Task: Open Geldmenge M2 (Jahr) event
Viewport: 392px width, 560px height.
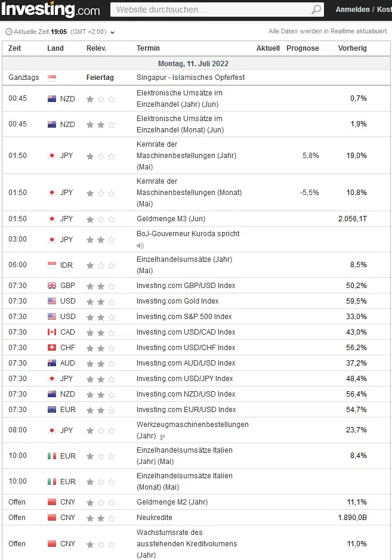Action: (172, 502)
